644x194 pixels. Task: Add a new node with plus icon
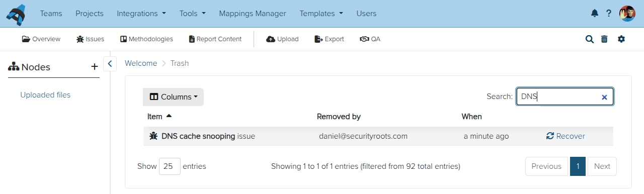tap(94, 67)
